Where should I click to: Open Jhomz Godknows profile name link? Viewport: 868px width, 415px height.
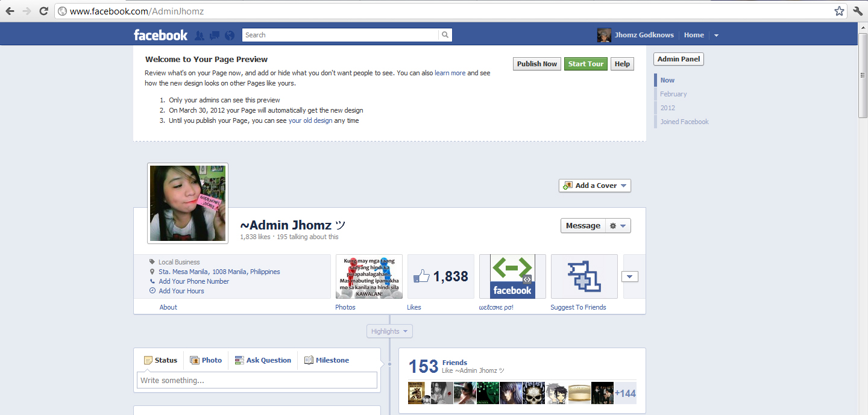point(644,35)
